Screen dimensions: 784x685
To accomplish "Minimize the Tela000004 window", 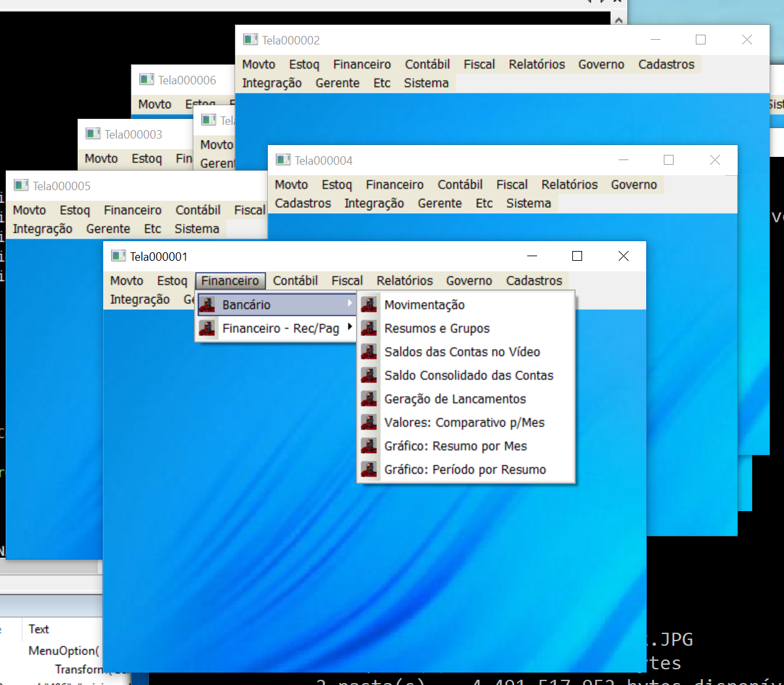I will tap(624, 159).
